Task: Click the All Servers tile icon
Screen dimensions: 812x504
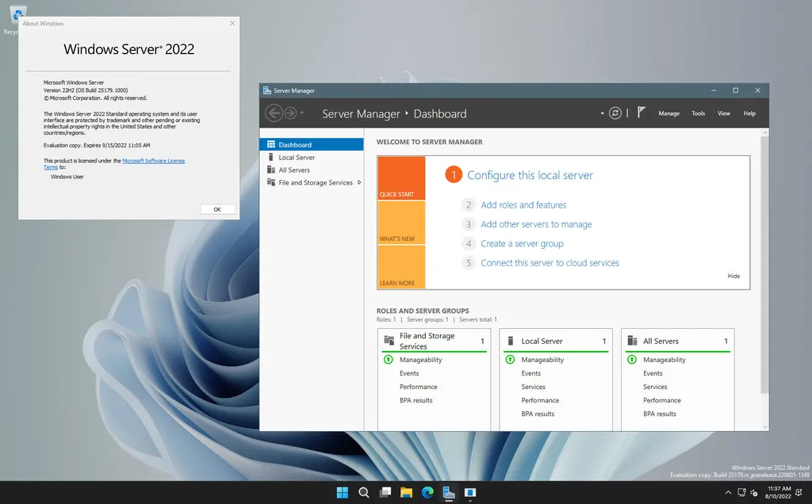Action: (632, 341)
